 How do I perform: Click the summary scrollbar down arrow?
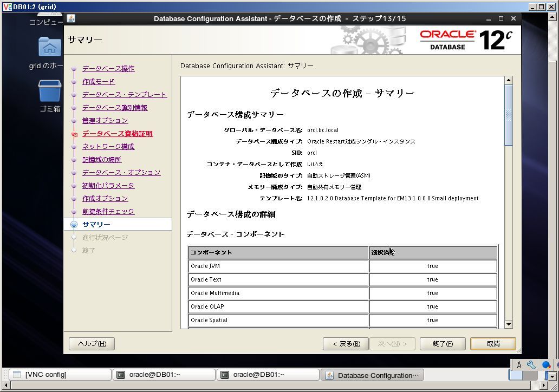tap(509, 324)
